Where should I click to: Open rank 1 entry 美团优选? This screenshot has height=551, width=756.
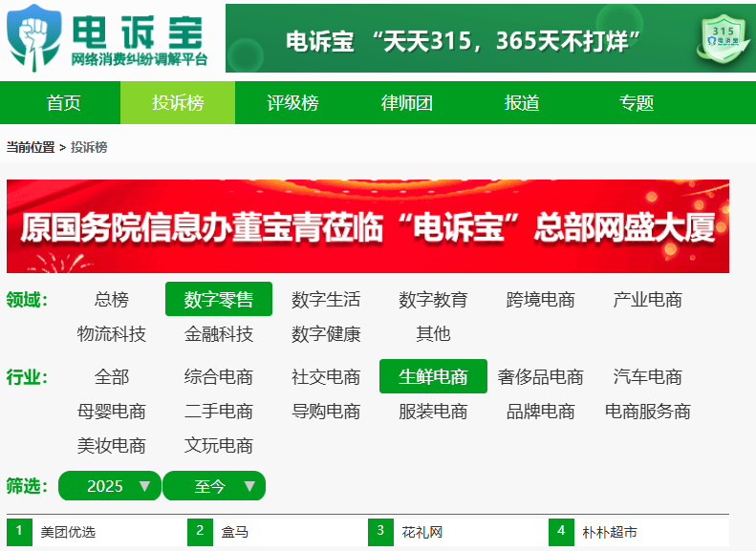[68, 532]
